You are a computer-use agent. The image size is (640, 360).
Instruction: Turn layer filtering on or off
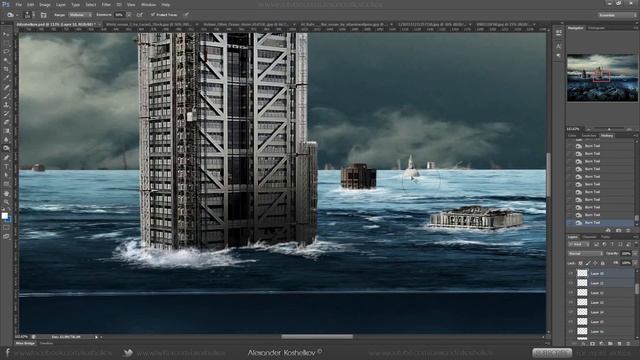pyautogui.click(x=635, y=244)
